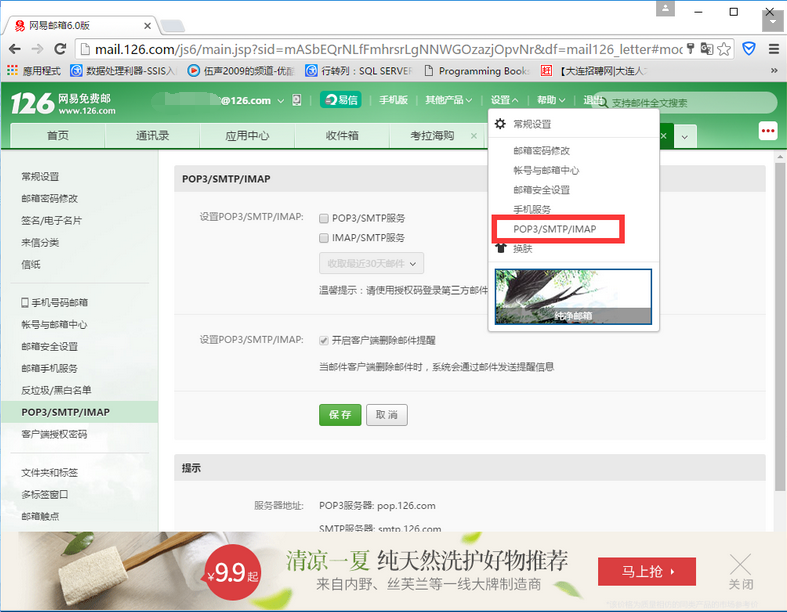787x612 pixels.
Task: Click the browser forward arrow
Action: [37, 49]
